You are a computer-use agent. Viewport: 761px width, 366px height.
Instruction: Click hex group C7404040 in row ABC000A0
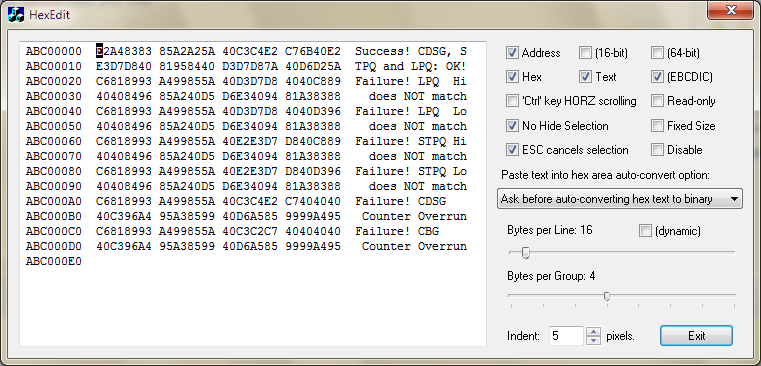click(x=313, y=201)
